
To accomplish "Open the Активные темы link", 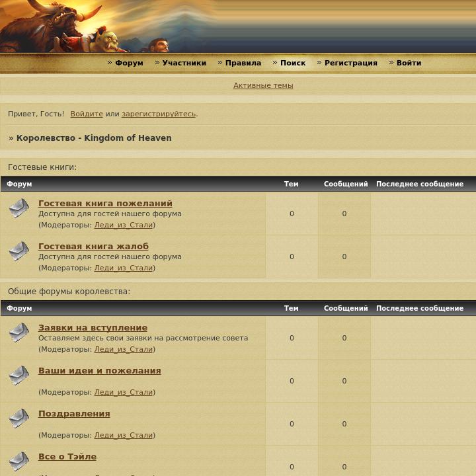I will coord(263,85).
